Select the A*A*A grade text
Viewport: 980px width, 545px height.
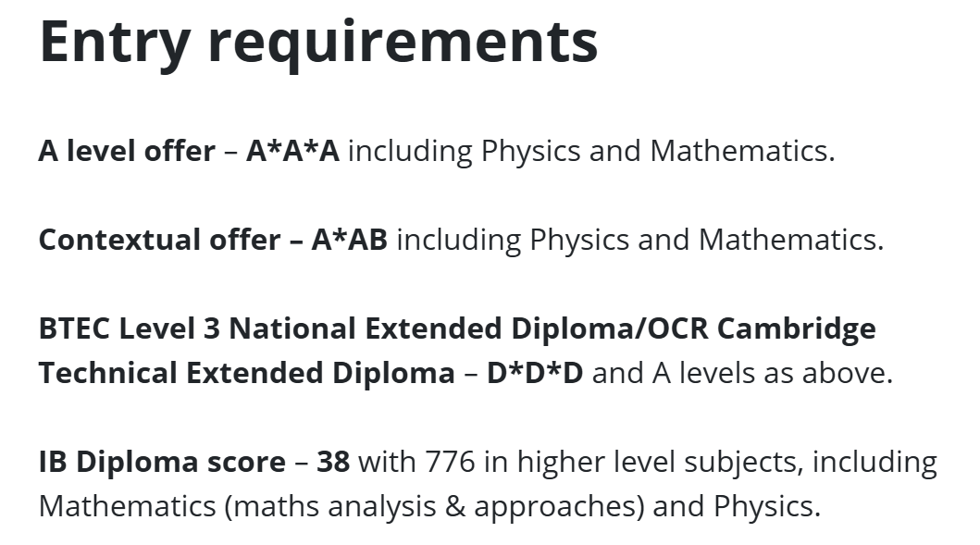292,151
